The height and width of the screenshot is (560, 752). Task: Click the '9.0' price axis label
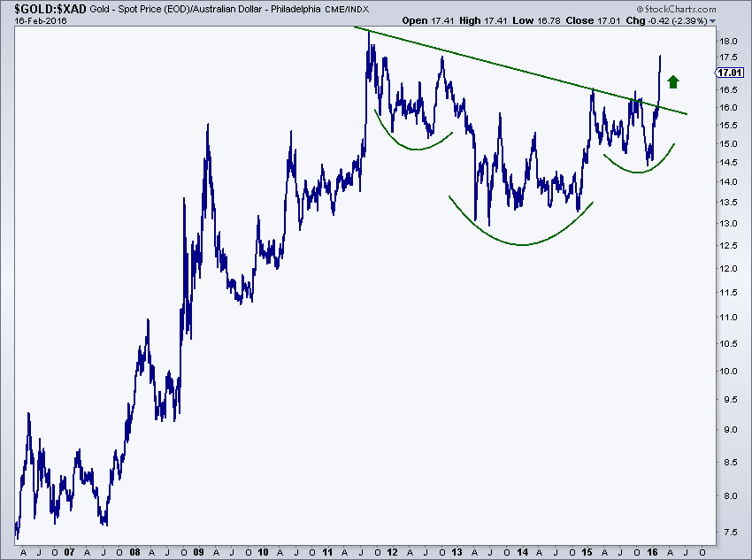pyautogui.click(x=731, y=430)
